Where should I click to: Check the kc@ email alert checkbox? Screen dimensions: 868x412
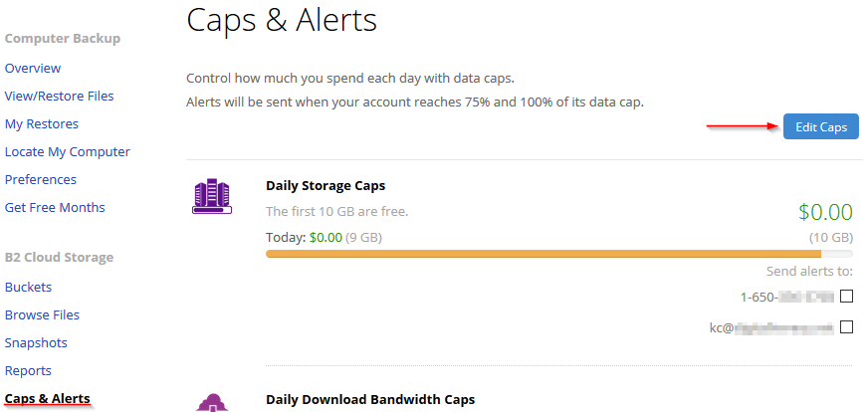(x=846, y=327)
